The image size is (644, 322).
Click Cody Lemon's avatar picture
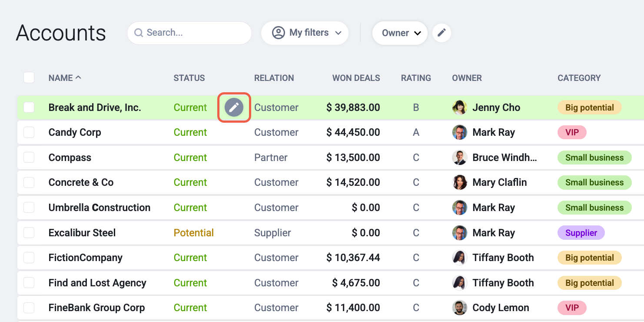[459, 308]
